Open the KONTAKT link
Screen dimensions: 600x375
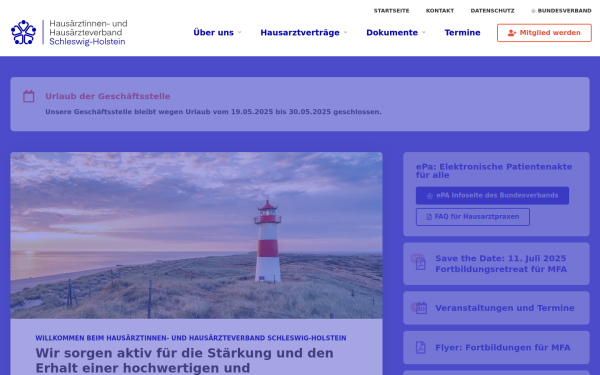[x=440, y=11]
